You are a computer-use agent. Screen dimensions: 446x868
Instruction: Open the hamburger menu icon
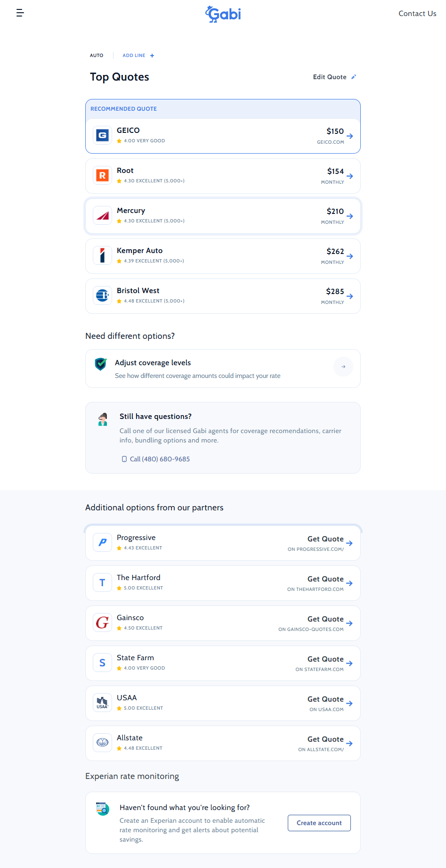[20, 13]
